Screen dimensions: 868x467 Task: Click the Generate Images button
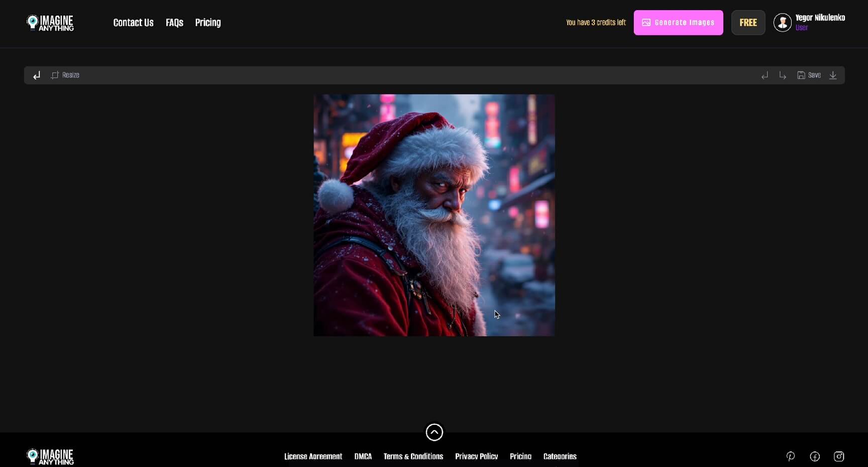678,23
